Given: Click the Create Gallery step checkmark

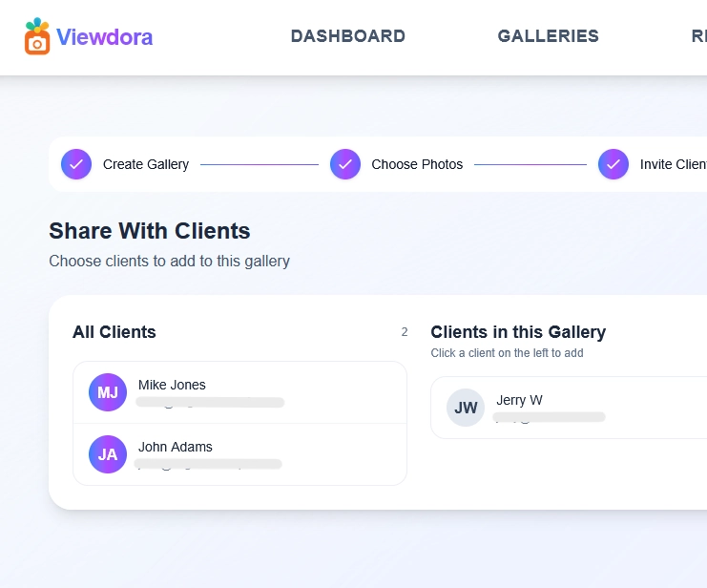Looking at the screenshot, I should pyautogui.click(x=76, y=164).
